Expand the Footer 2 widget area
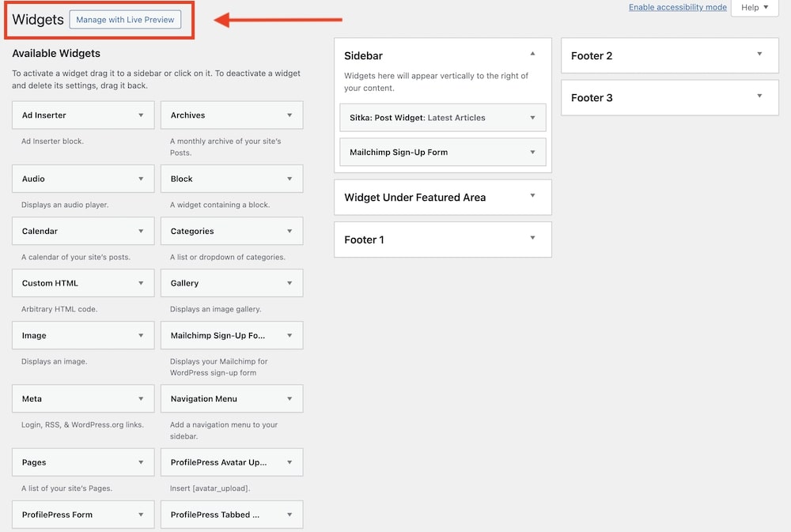 [759, 55]
